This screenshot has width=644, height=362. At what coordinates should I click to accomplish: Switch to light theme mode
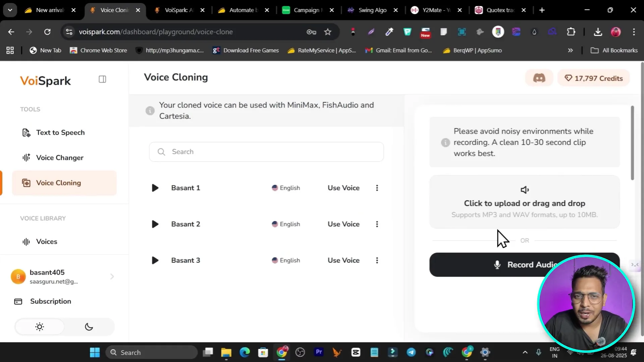pos(40,327)
